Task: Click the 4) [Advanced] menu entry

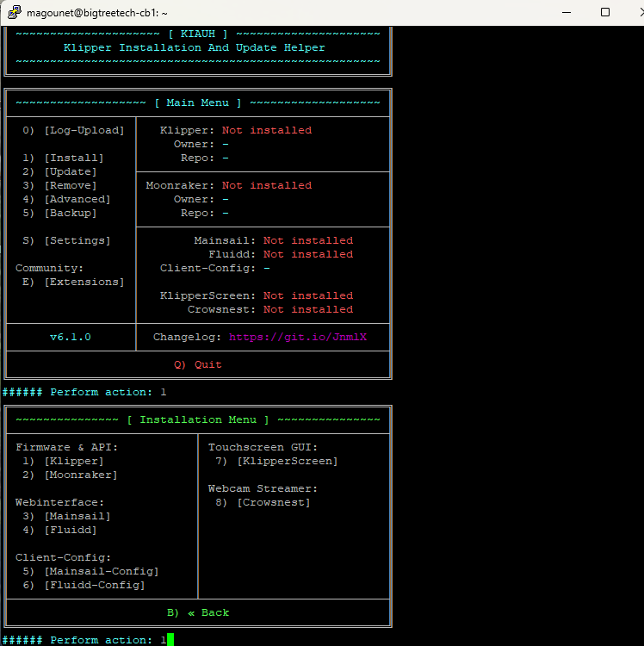Action: (x=66, y=199)
